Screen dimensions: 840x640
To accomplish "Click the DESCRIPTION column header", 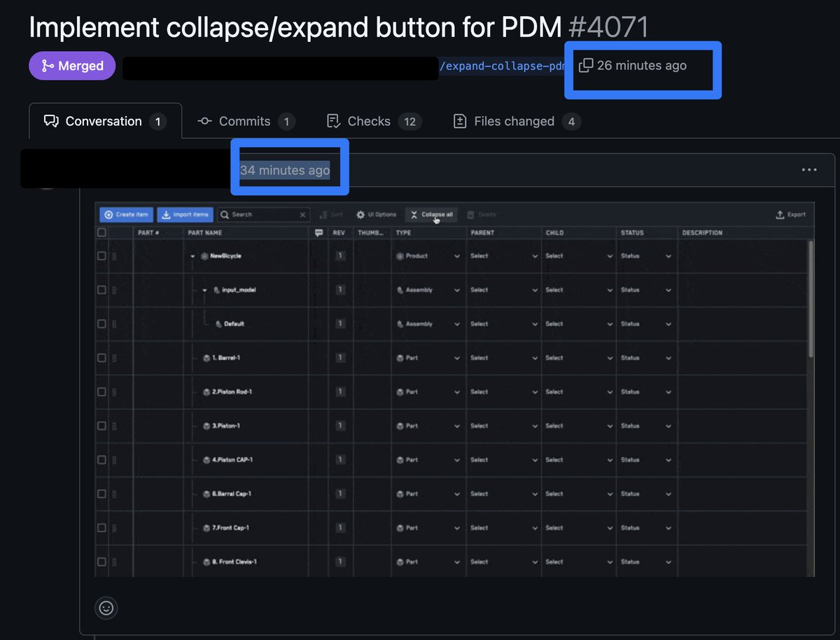I will (x=702, y=232).
